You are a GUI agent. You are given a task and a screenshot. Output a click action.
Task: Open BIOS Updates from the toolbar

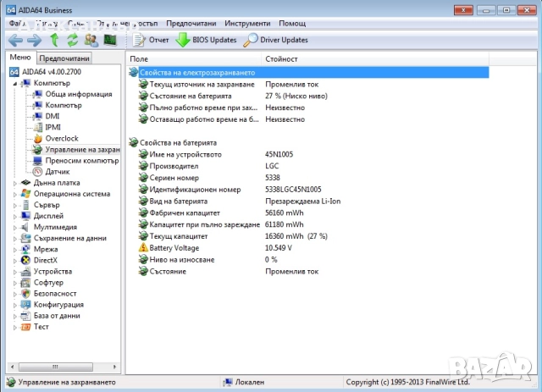tap(206, 40)
